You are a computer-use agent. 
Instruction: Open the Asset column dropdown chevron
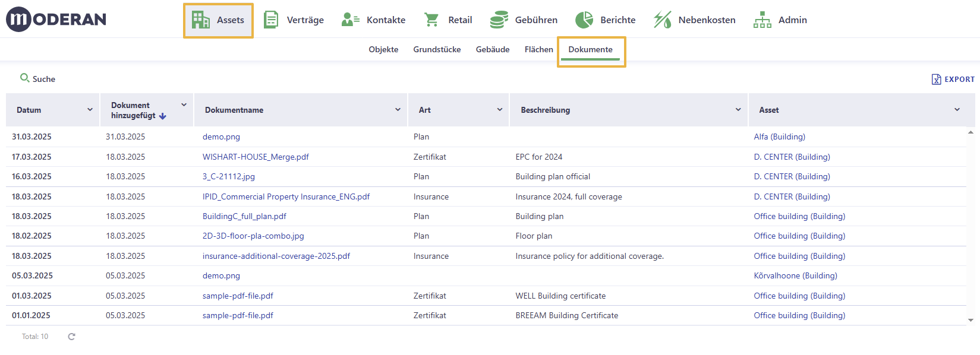pos(957,110)
